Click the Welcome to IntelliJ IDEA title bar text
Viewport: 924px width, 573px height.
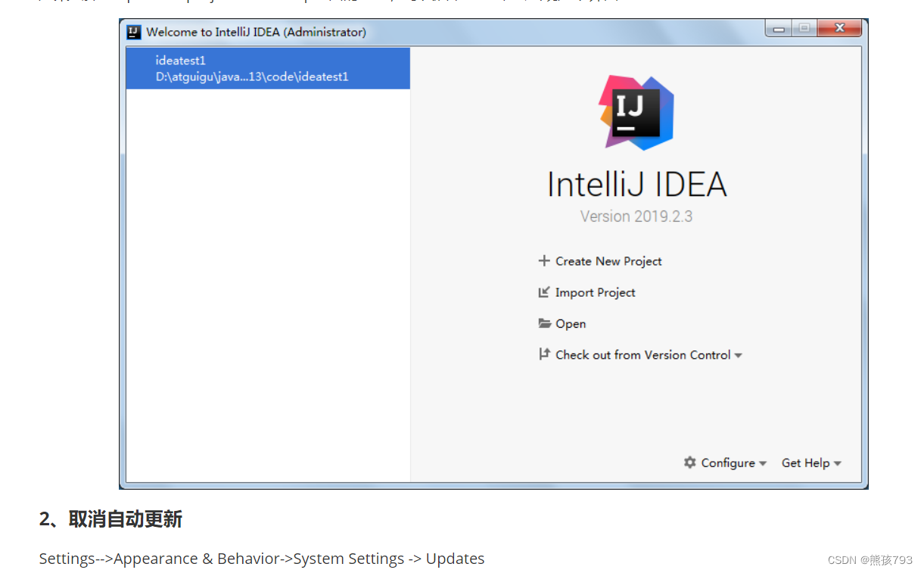[256, 32]
